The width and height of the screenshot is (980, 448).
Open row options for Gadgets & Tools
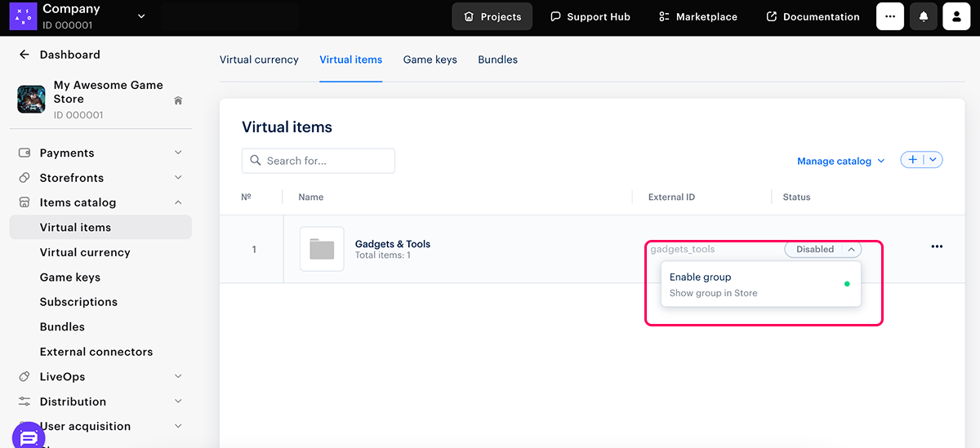point(937,247)
